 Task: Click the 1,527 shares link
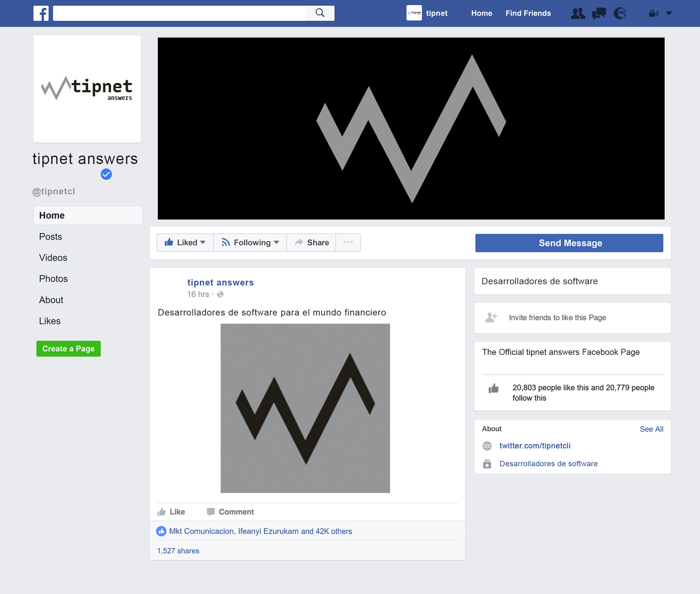(x=178, y=551)
